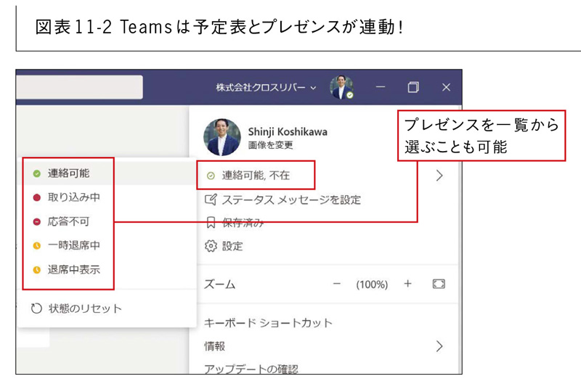
Task: Set status to 取り込み中
Action: tap(107, 197)
